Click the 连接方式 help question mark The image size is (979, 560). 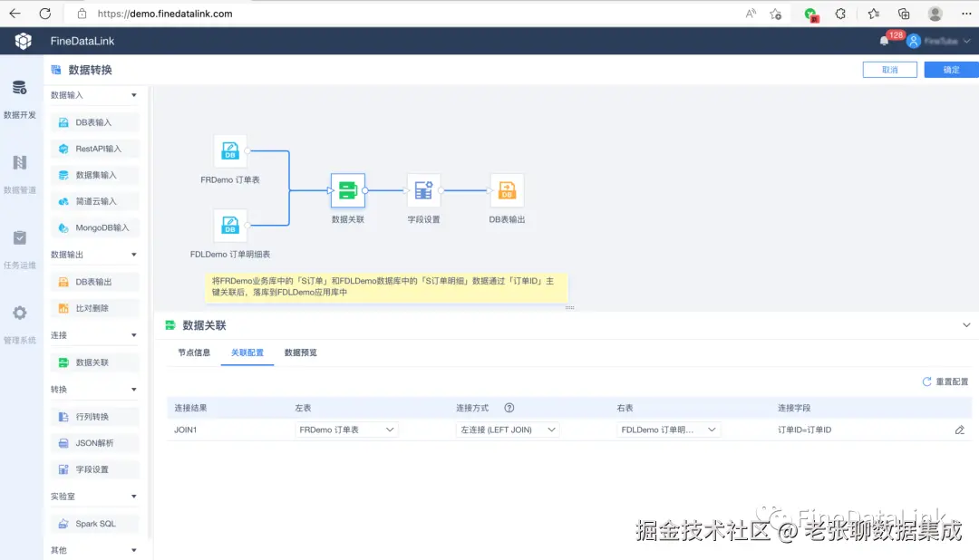click(x=509, y=408)
